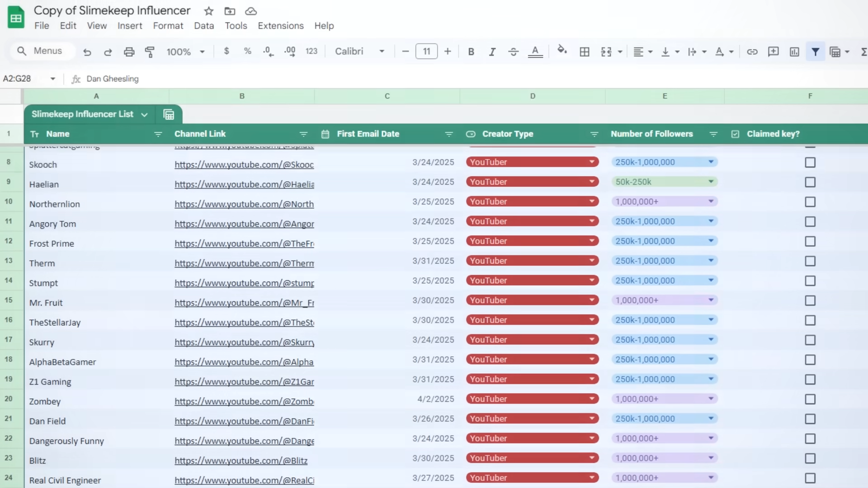Screen dimensions: 868x488
Task: Check Claimed key for Angory Tom
Action: [x=810, y=221]
